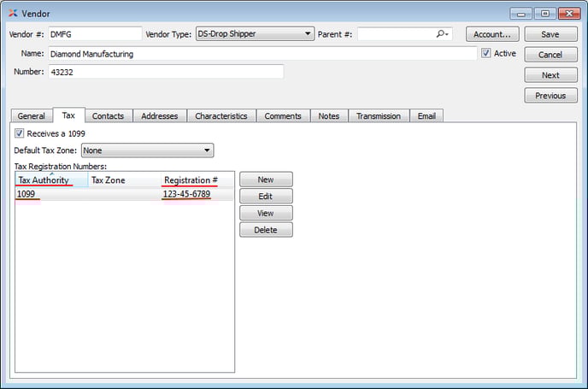Sort by the Tax Authority column header

point(52,180)
